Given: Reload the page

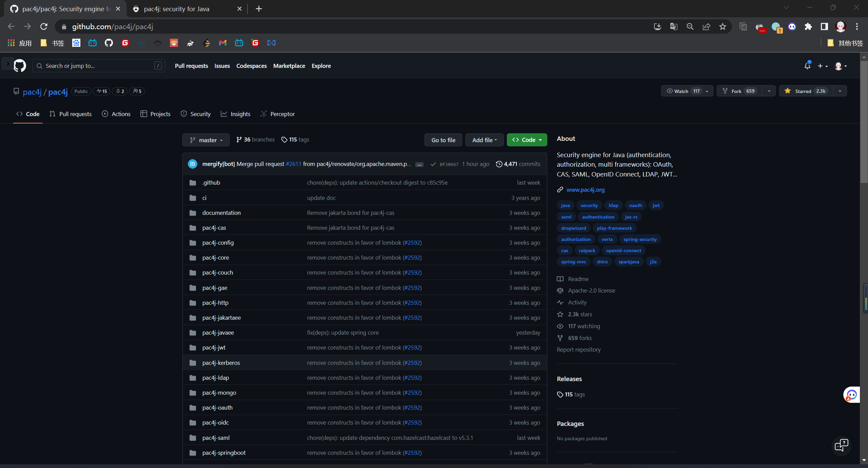Looking at the screenshot, I should [44, 26].
